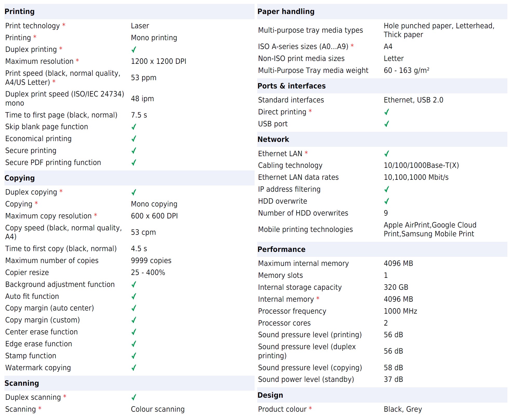Click the Ports & interfaces section heading

click(x=291, y=86)
